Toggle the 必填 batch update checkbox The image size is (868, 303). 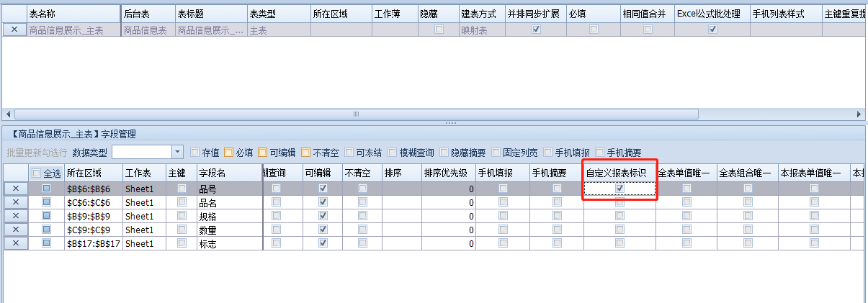229,153
